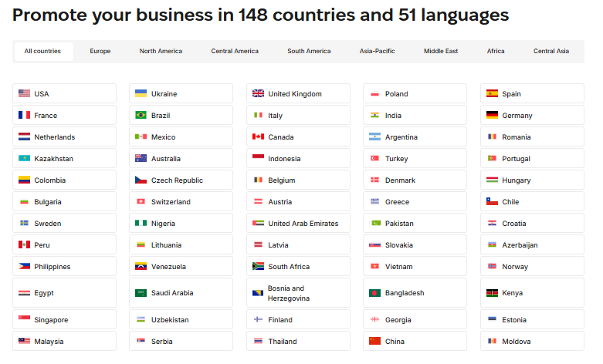Click the South Africa flag icon

[258, 266]
